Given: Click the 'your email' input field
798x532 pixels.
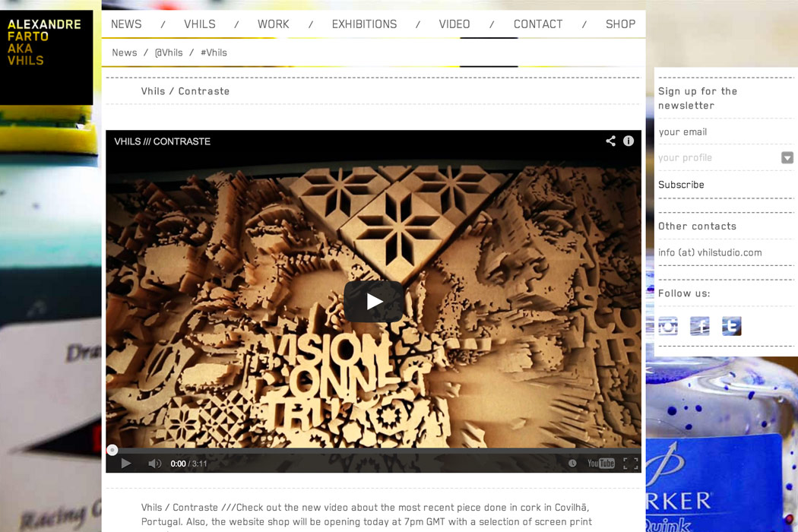Looking at the screenshot, I should (x=722, y=132).
